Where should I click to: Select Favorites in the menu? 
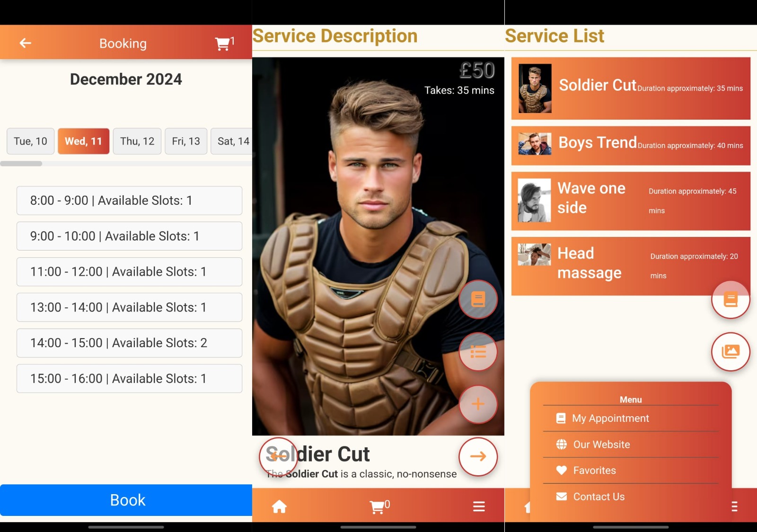(594, 471)
